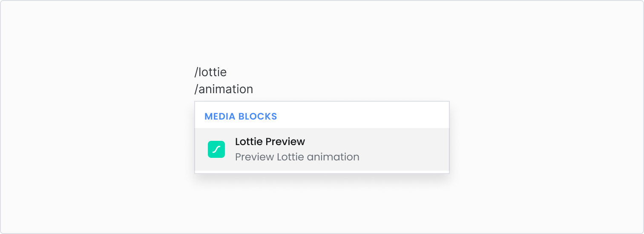
Task: Click the Preview Lottie animation description
Action: 297,157
